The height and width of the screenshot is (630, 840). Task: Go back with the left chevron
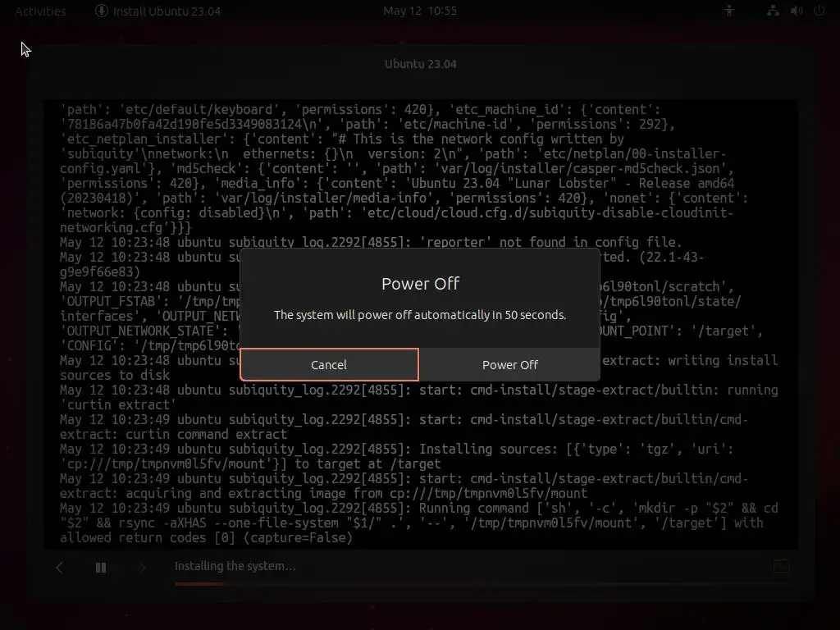tap(59, 568)
